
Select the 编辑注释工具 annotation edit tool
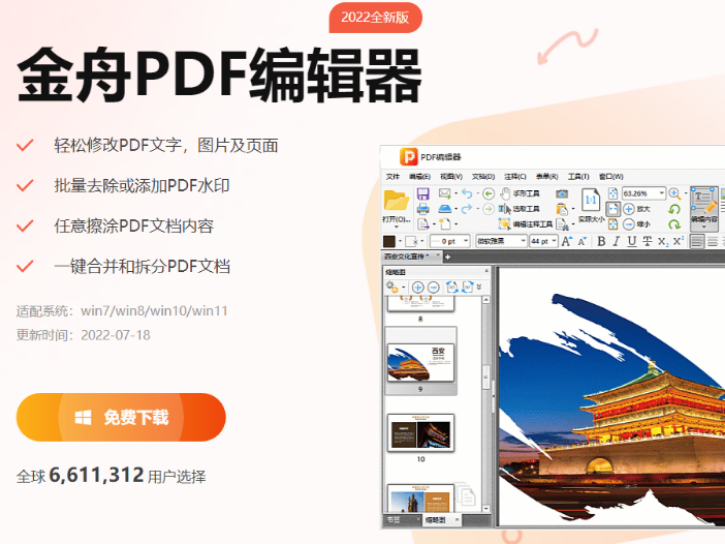point(525,224)
